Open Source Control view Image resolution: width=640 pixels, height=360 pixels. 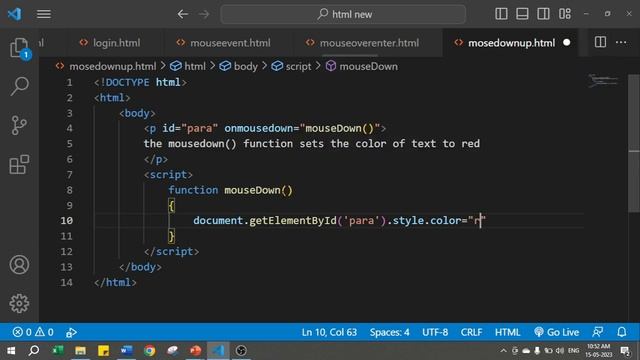pos(19,125)
